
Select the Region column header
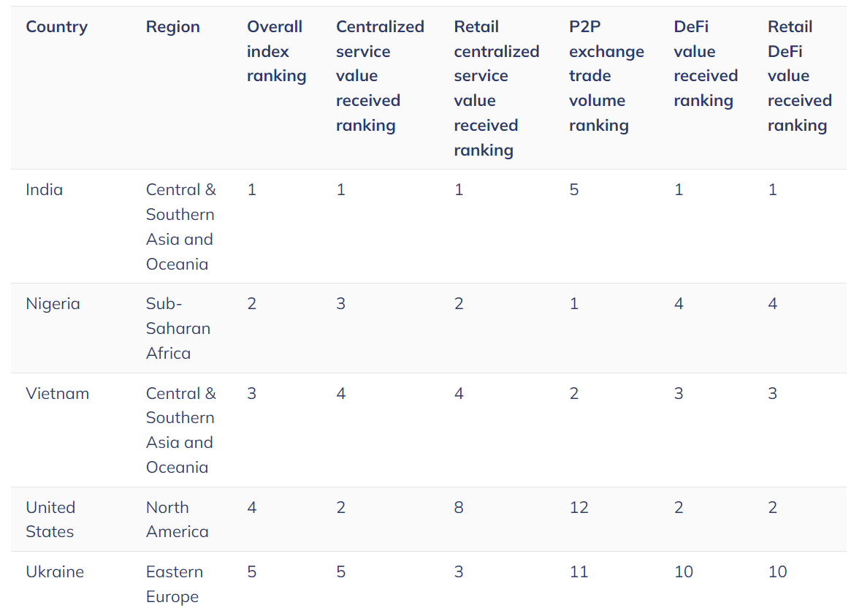coord(172,27)
